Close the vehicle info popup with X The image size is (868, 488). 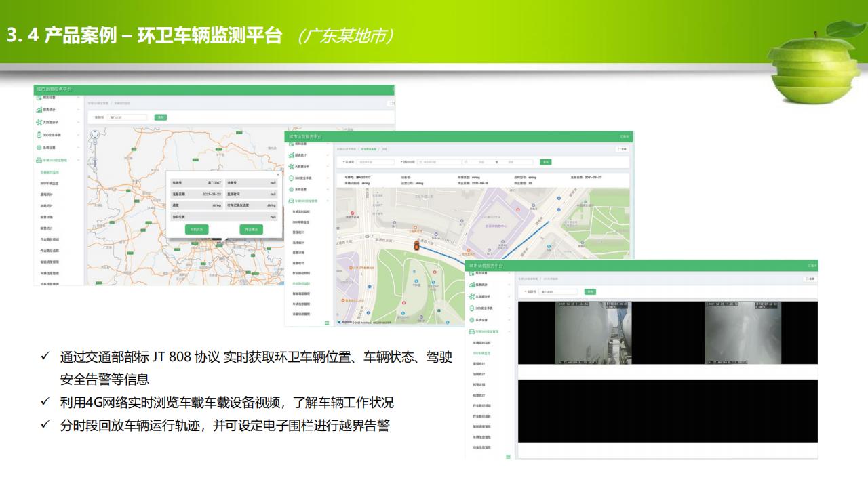click(x=278, y=174)
